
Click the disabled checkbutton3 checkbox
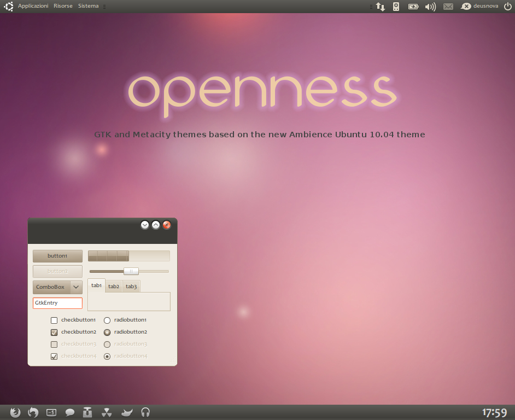coord(54,345)
